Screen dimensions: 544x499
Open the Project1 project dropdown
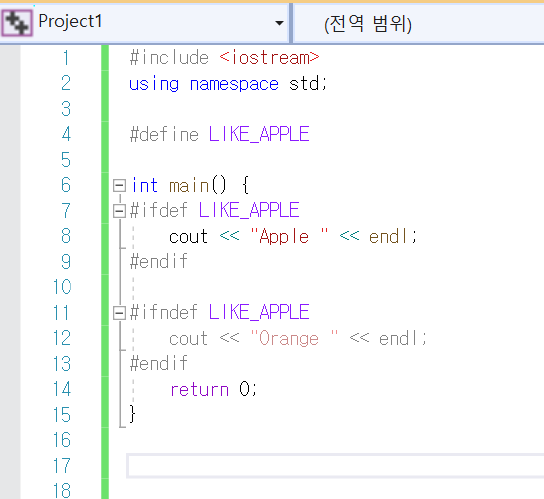279,23
